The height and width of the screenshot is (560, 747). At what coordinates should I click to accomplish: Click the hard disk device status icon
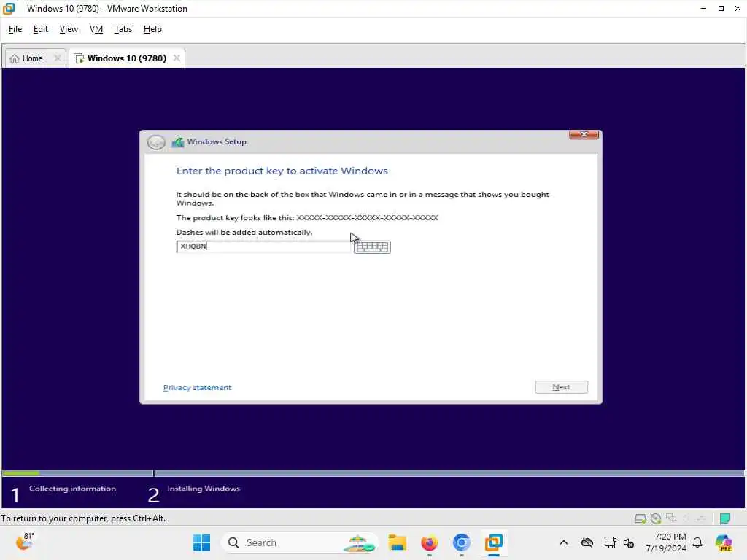[x=640, y=518]
